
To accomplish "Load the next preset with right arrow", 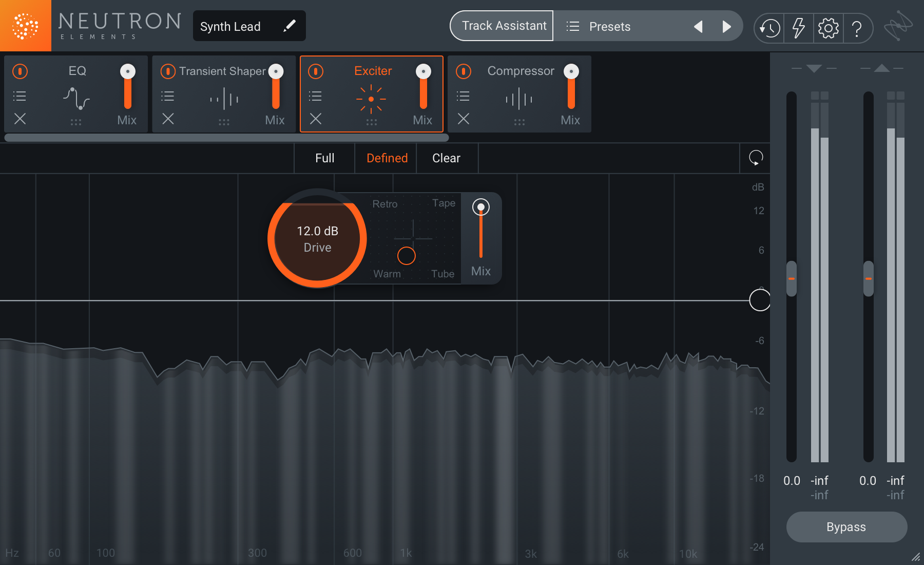I will tap(726, 26).
